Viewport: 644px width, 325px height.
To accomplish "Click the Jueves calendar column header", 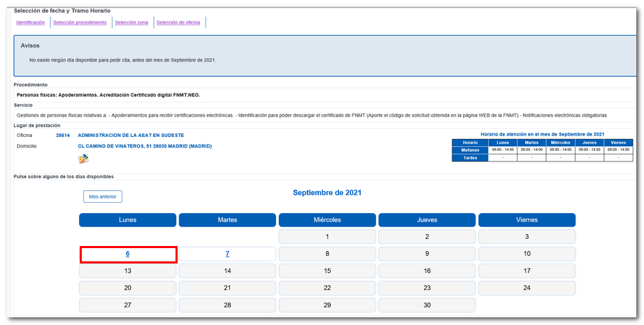I will pos(427,220).
